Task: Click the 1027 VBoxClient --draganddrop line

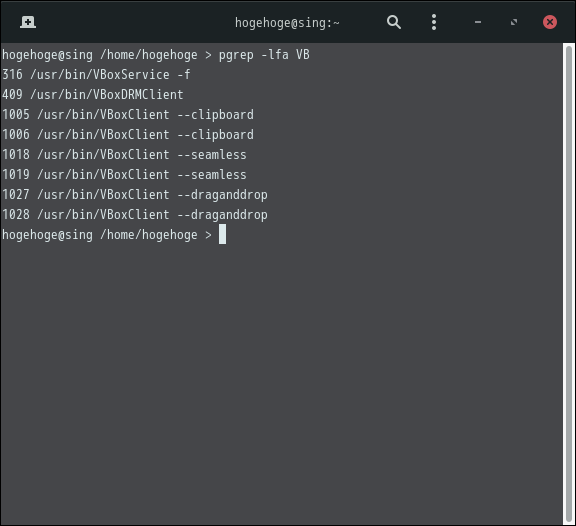Action: tap(135, 195)
